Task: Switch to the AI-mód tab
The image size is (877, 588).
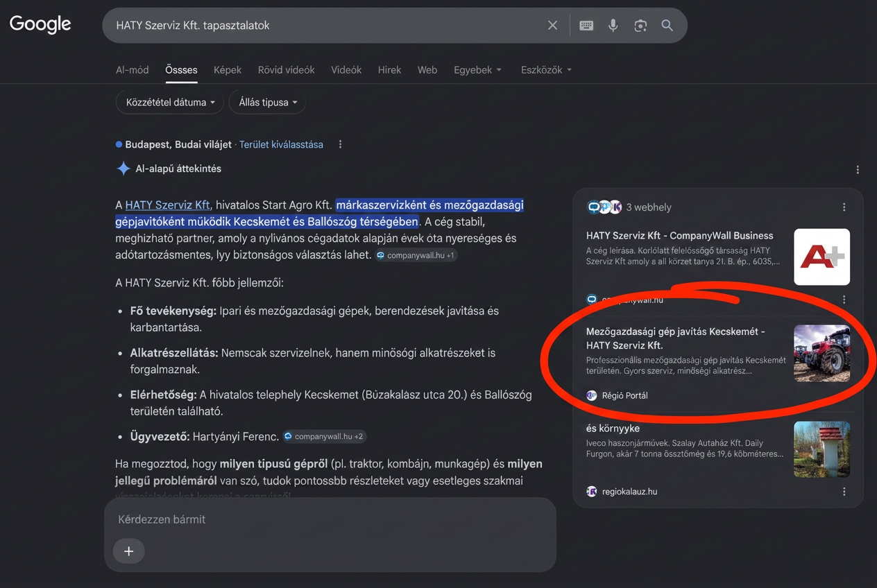Action: 133,70
